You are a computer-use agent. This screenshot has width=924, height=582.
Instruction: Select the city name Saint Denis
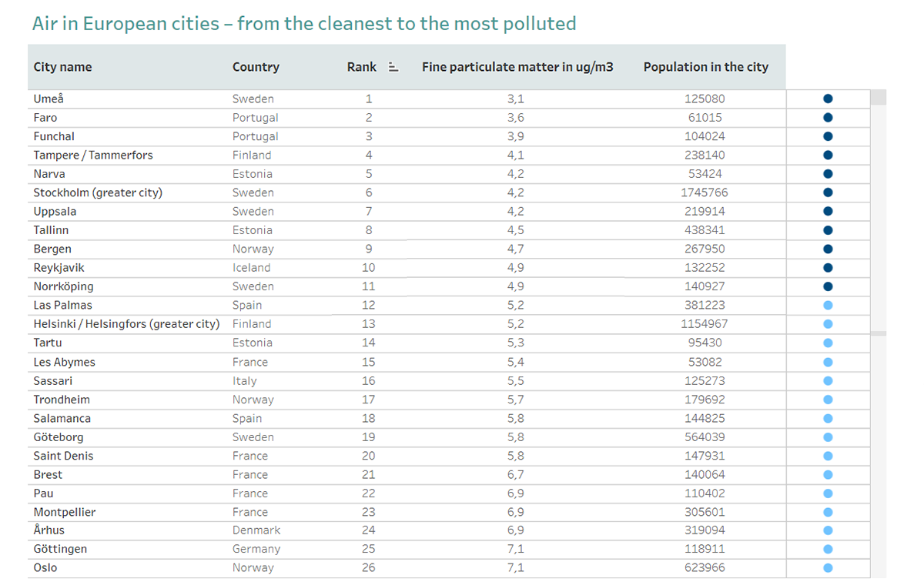click(x=63, y=456)
